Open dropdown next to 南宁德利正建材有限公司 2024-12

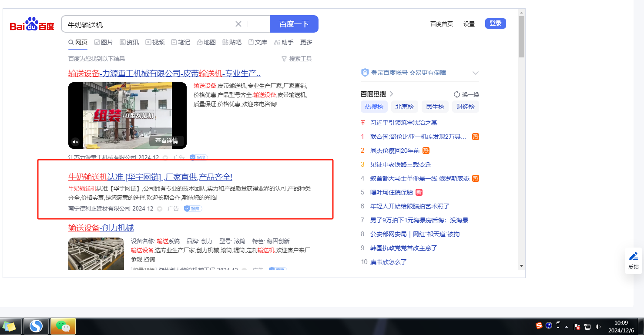pos(160,209)
